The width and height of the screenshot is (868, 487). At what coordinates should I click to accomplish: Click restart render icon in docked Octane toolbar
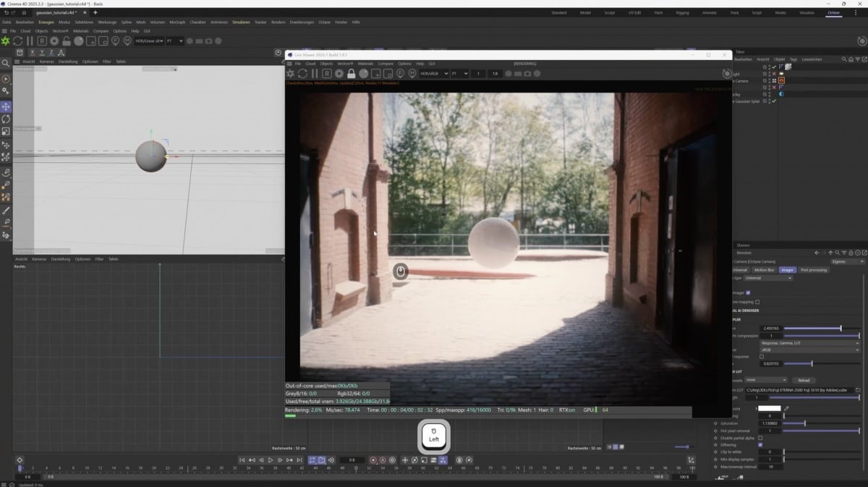click(18, 41)
